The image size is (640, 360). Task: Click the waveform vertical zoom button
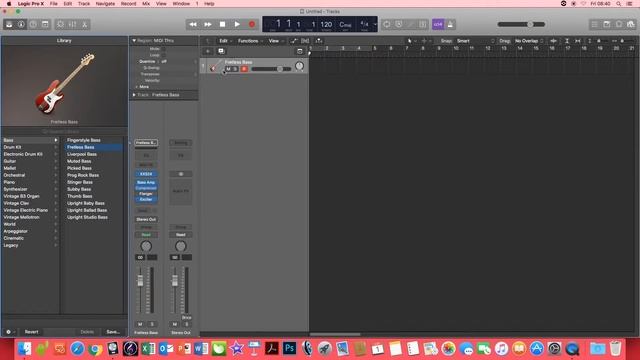[553, 41]
